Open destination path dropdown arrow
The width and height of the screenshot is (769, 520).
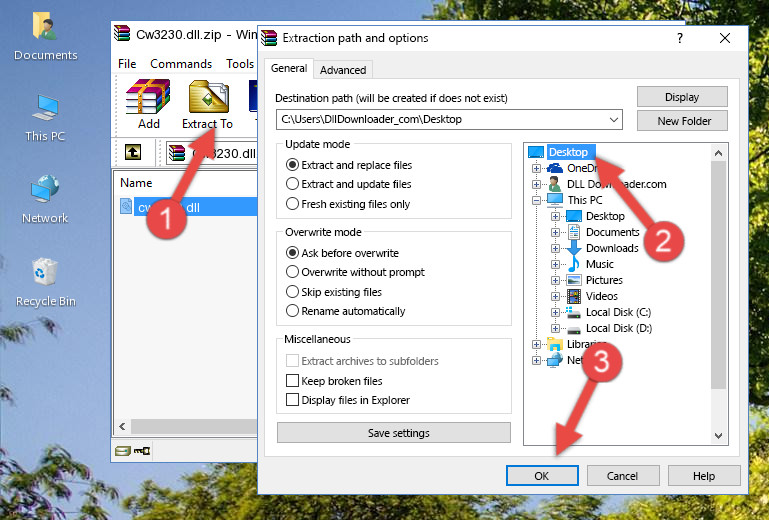[614, 120]
